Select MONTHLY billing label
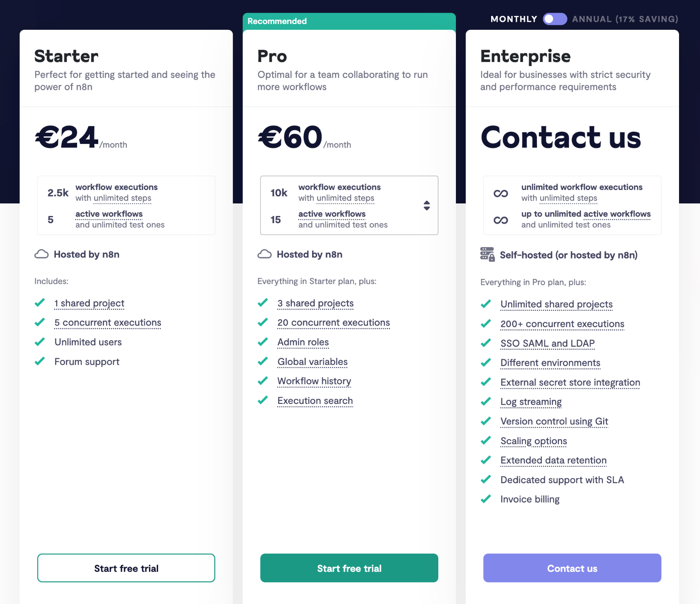700x604 pixels. click(x=514, y=19)
